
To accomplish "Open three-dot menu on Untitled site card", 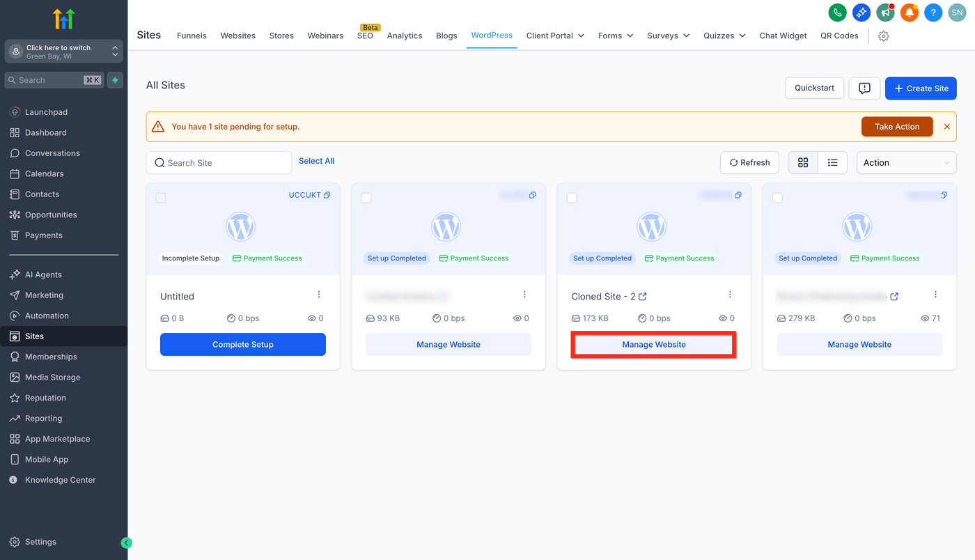I will 319,295.
